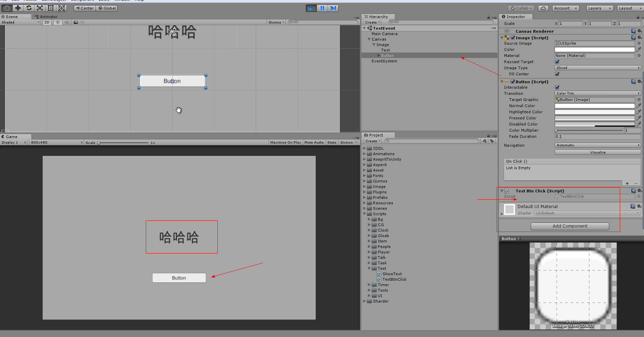Expand the Button item in Hierarchy
The height and width of the screenshot is (337, 644).
pos(379,56)
